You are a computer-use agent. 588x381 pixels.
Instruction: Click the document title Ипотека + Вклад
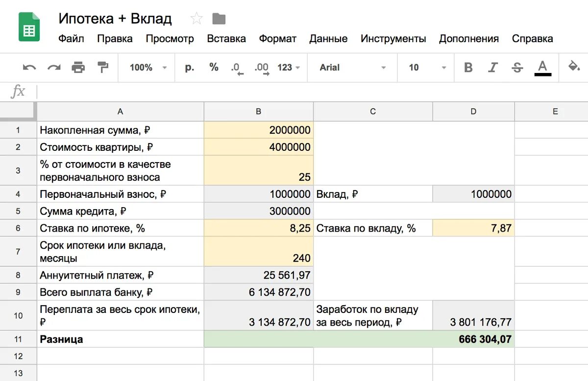click(115, 19)
